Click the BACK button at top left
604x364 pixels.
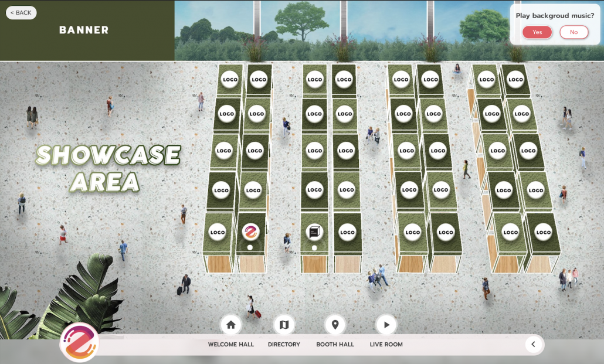(x=21, y=12)
